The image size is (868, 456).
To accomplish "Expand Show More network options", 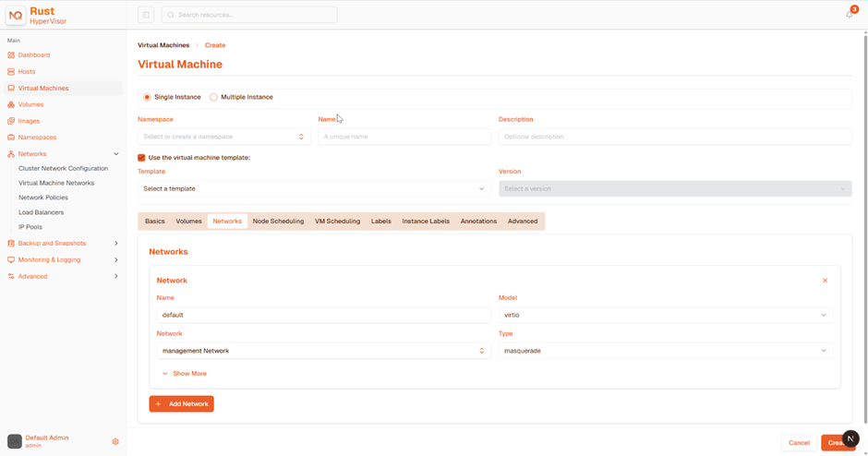I will pos(185,374).
